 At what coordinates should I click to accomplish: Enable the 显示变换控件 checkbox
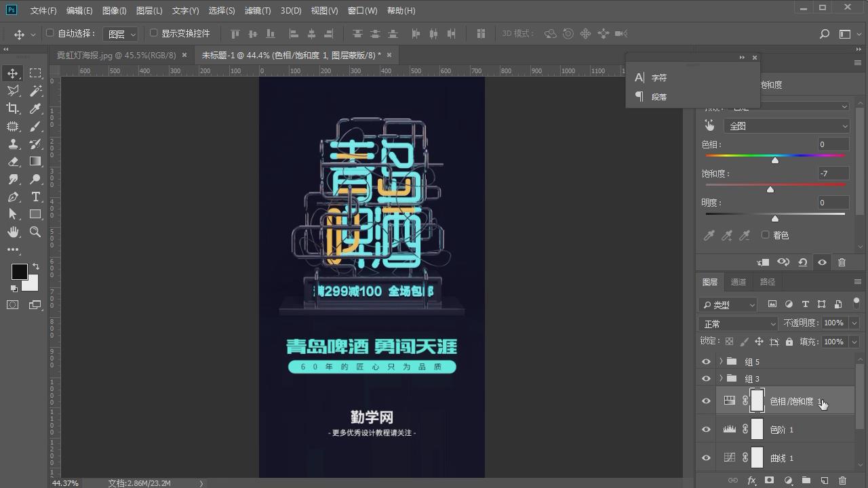[x=153, y=33]
